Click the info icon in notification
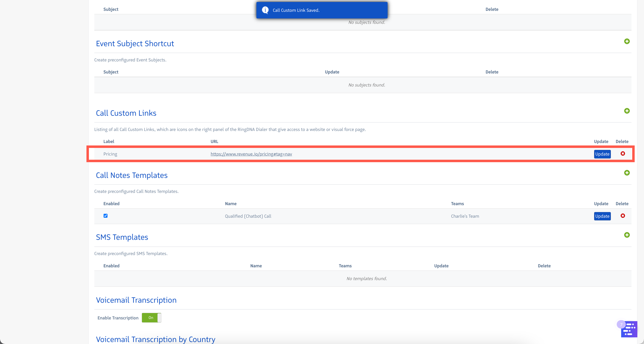 [265, 10]
